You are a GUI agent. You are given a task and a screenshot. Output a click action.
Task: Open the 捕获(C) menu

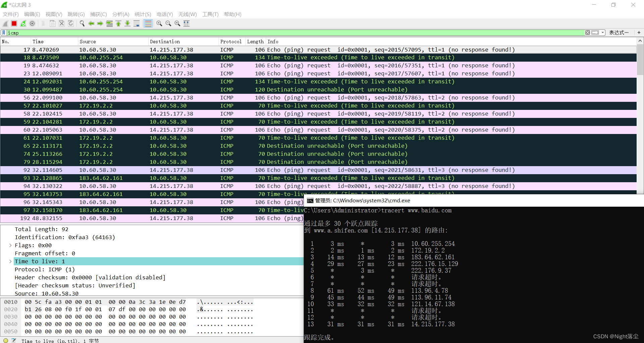[x=99, y=14]
